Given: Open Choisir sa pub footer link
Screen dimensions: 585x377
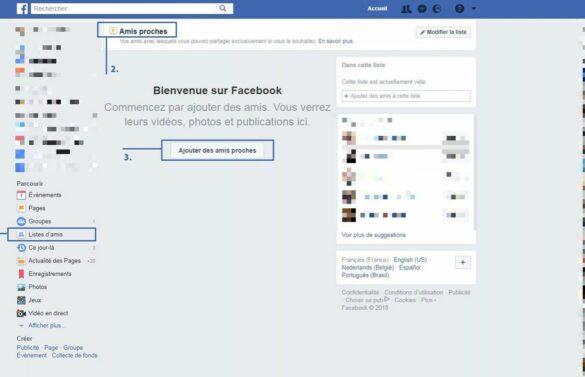Looking at the screenshot, I should 367,300.
